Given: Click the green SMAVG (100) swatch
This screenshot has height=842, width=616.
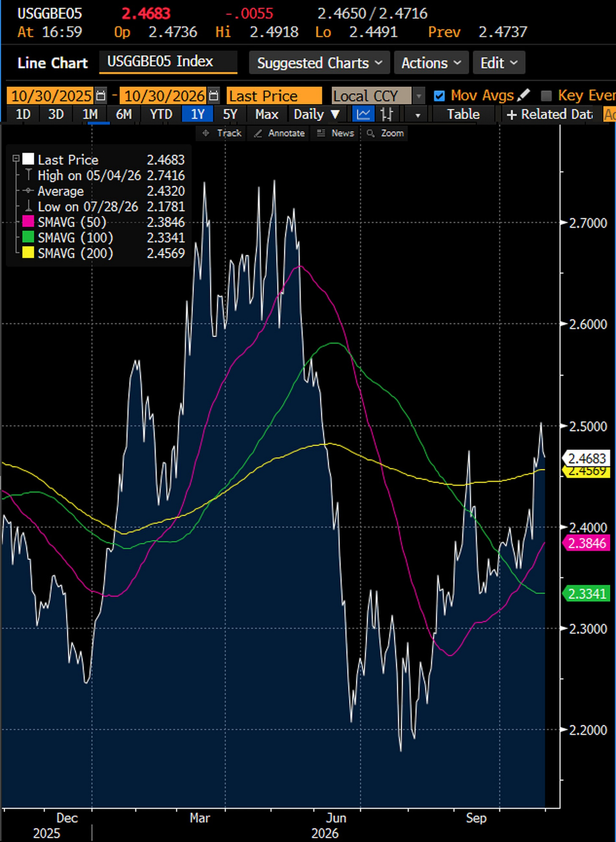Looking at the screenshot, I should point(28,237).
